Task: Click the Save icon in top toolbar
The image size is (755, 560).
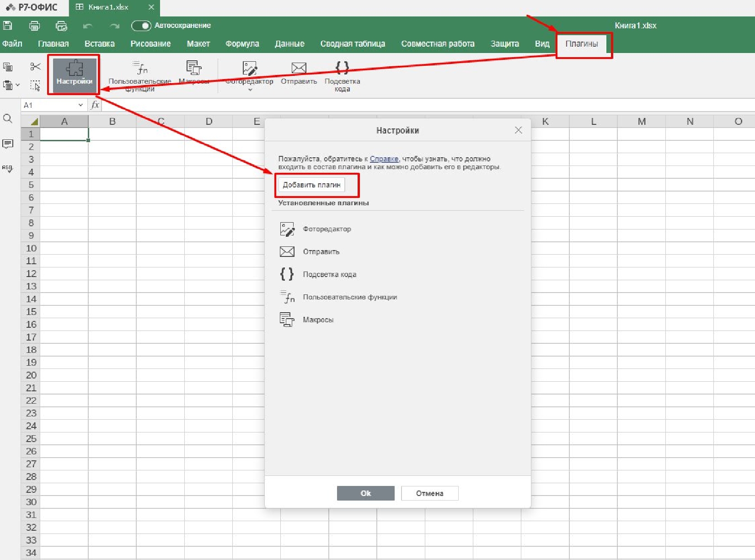Action: pos(8,26)
